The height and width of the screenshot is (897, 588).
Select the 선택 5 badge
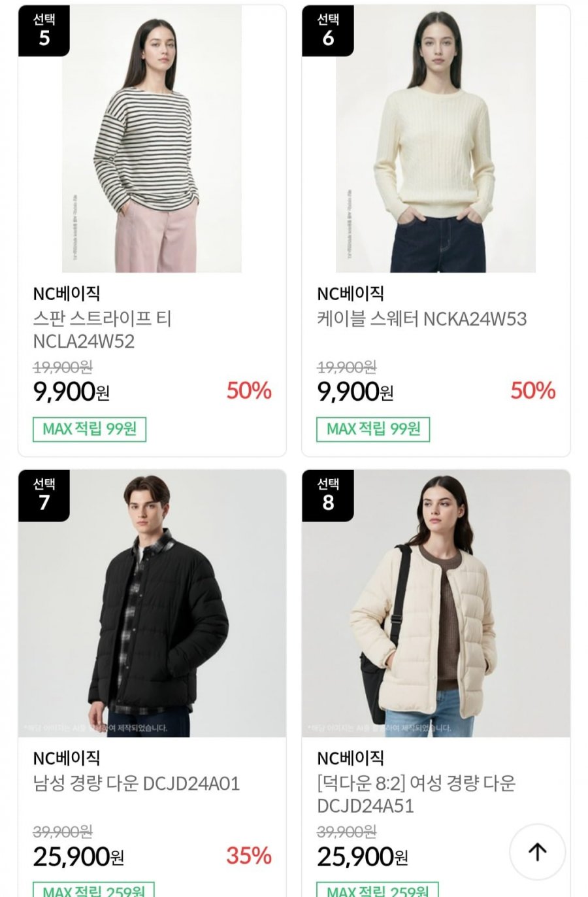click(44, 31)
